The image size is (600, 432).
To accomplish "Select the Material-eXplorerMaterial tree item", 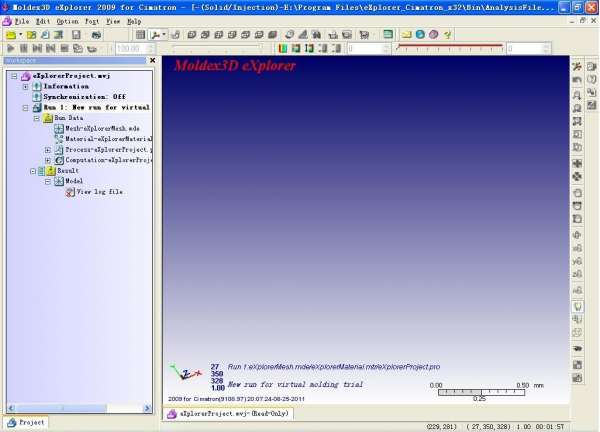I will [108, 139].
